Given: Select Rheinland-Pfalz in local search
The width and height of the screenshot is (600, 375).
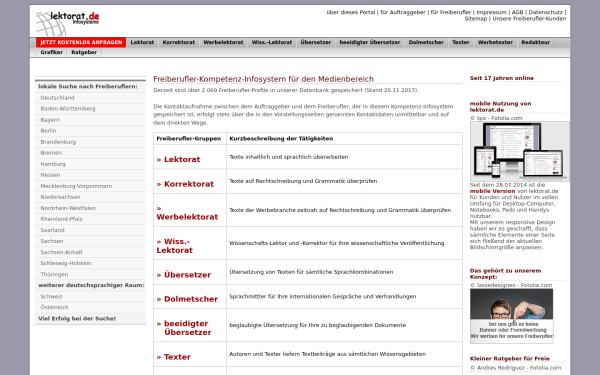Looking at the screenshot, I should (90, 219).
